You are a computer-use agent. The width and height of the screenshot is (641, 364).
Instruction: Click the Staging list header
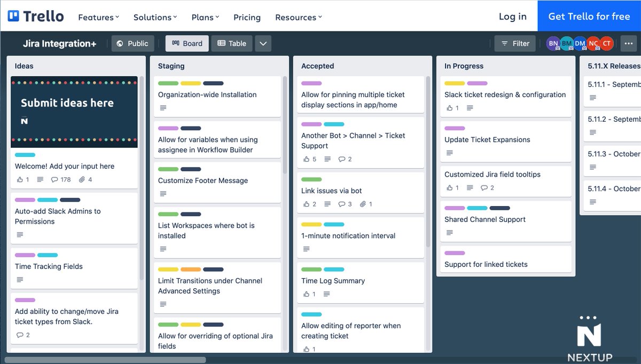171,66
